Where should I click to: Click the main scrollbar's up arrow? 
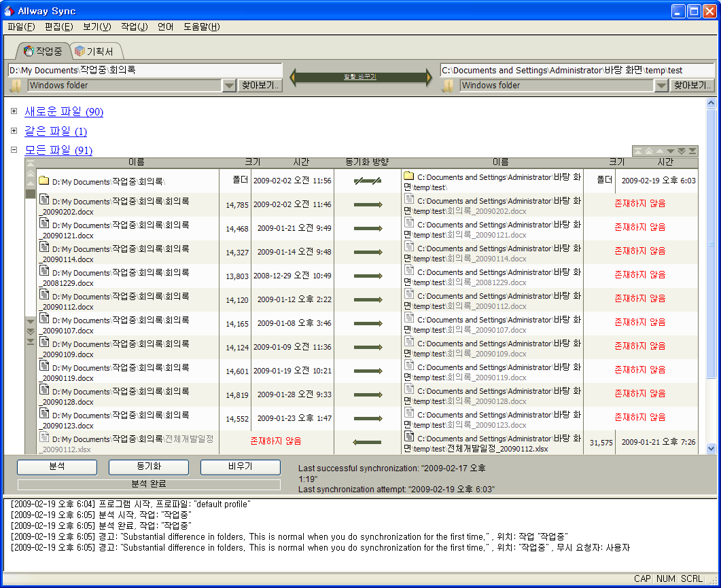coord(711,103)
